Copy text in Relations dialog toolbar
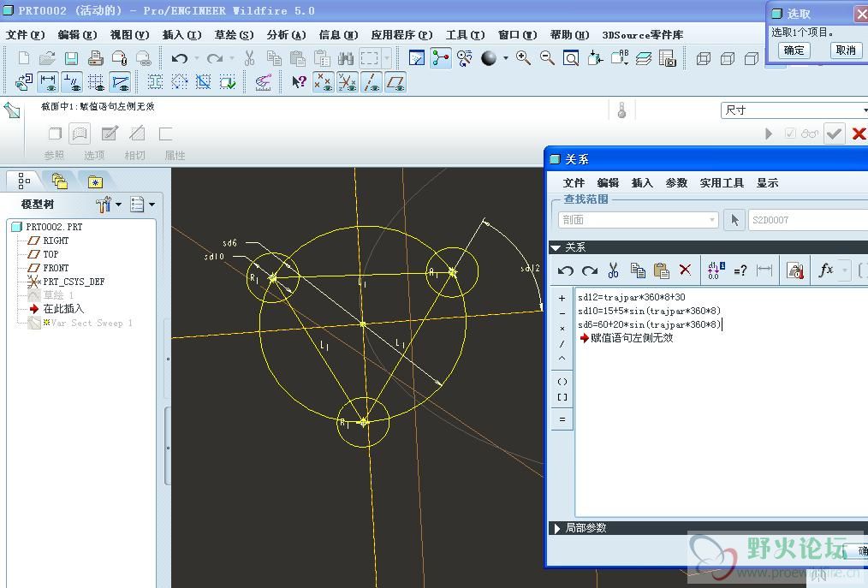Screen dimensions: 868x588 (638, 270)
